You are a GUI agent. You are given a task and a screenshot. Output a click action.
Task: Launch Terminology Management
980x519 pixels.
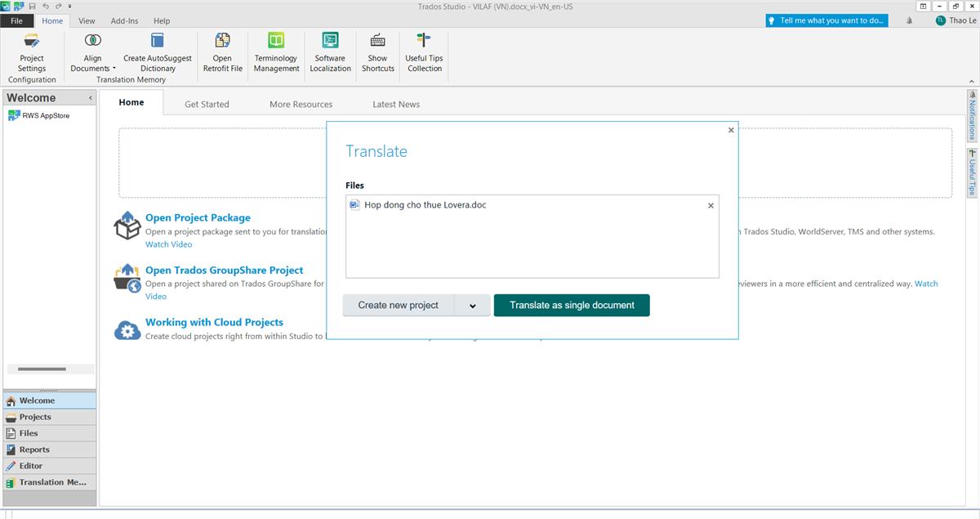[x=277, y=53]
